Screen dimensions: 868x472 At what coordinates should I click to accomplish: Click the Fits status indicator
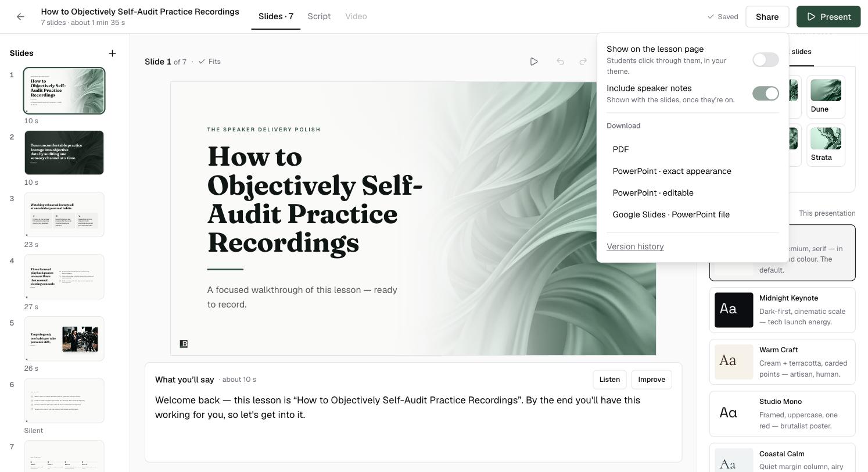(209, 62)
